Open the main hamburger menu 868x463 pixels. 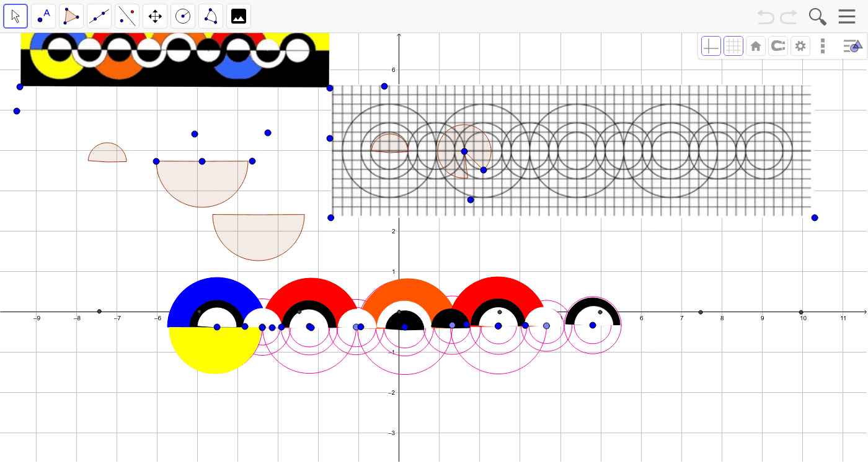point(847,17)
